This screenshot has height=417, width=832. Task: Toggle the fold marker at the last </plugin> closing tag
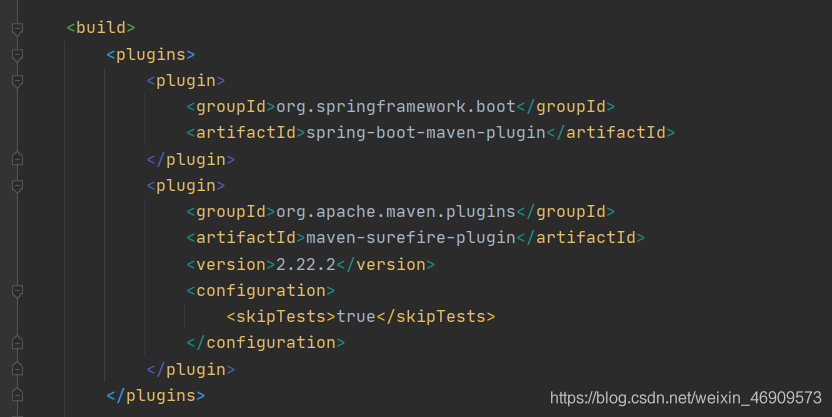pyautogui.click(x=17, y=369)
